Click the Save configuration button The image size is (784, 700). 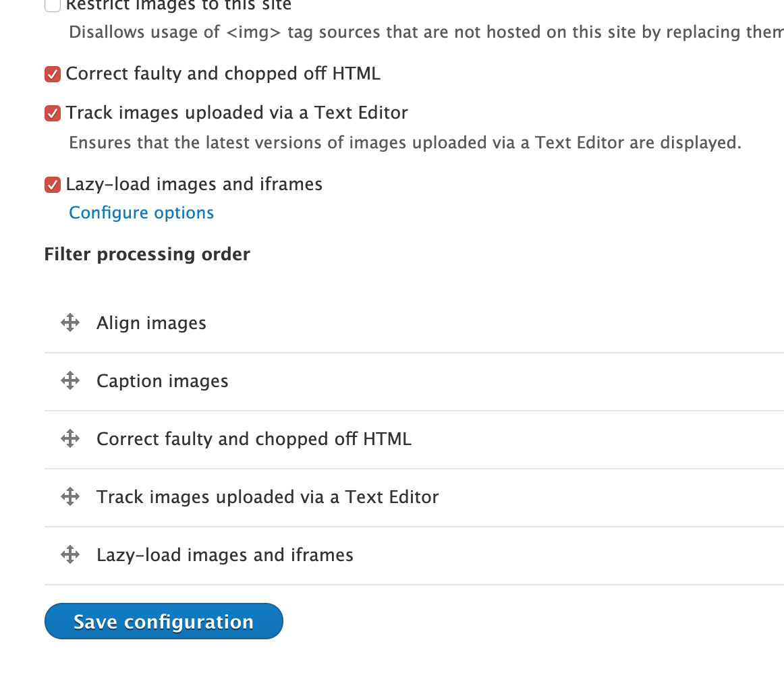tap(164, 621)
